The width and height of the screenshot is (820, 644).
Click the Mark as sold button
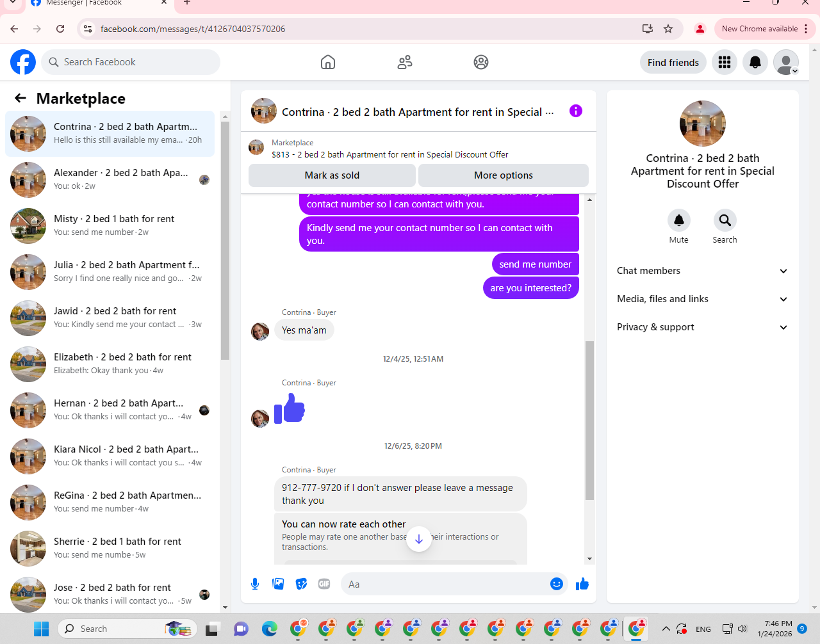click(332, 175)
